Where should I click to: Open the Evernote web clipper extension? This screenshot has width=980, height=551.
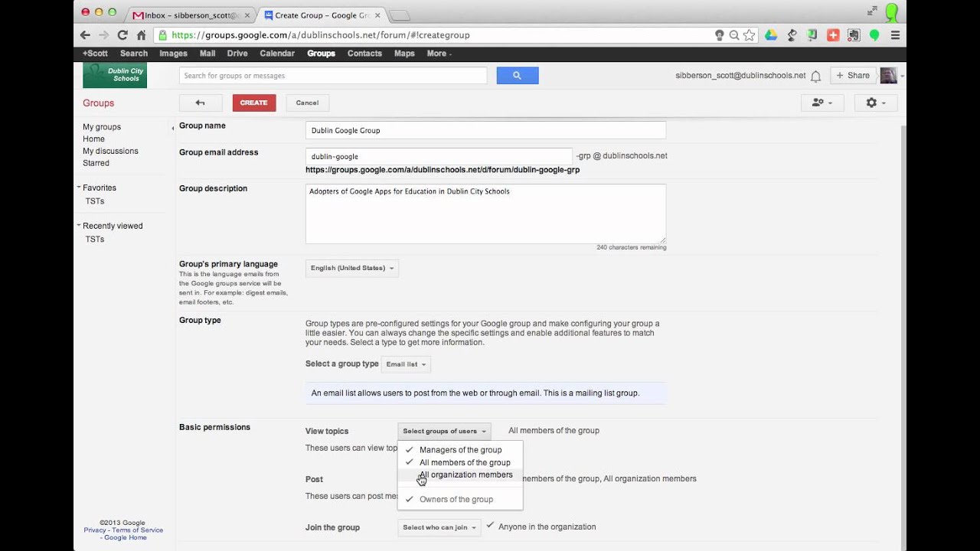[854, 35]
